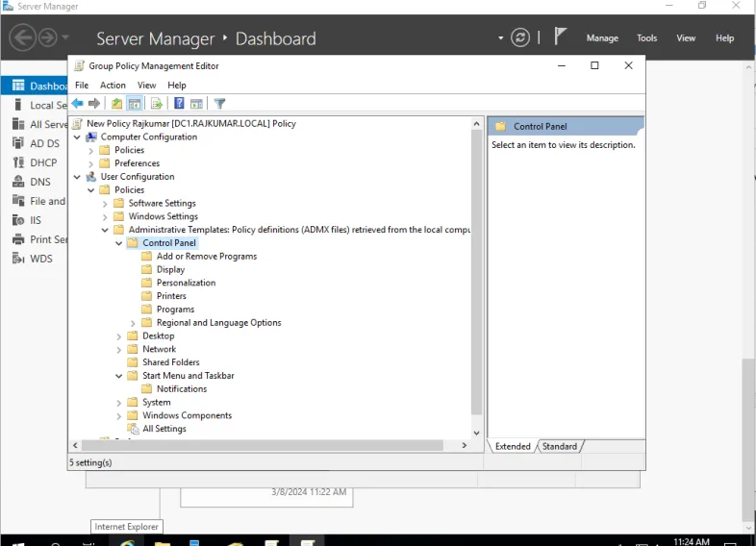This screenshot has height=546, width=756.
Task: Open Local Server in Server Manager sidebar
Action: point(39,105)
